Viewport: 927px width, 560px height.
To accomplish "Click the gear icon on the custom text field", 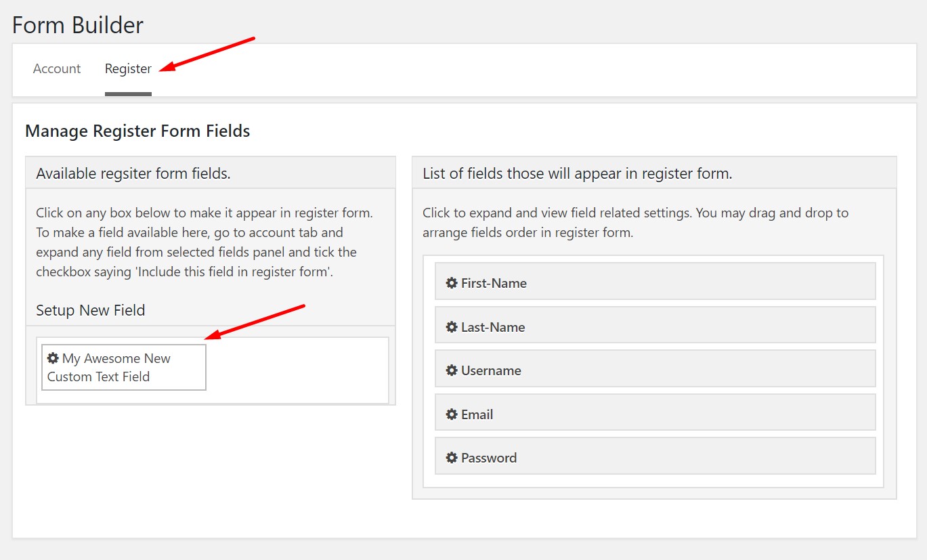I will tap(53, 358).
